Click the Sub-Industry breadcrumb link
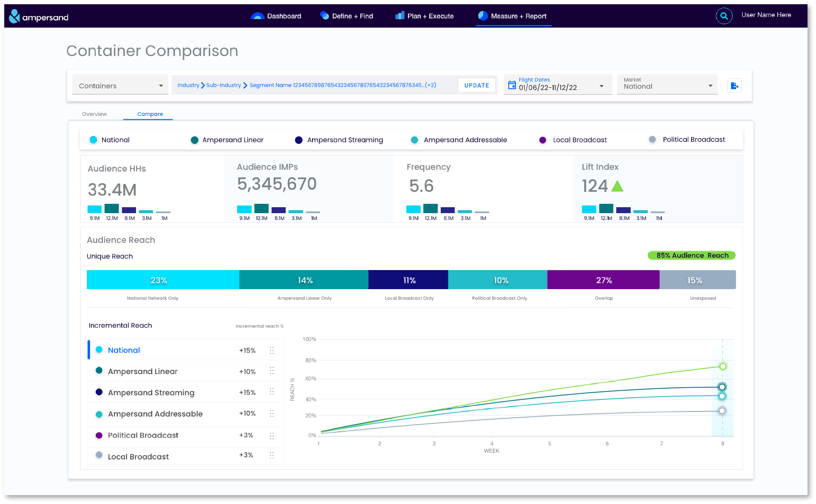This screenshot has width=816, height=504. pos(224,85)
